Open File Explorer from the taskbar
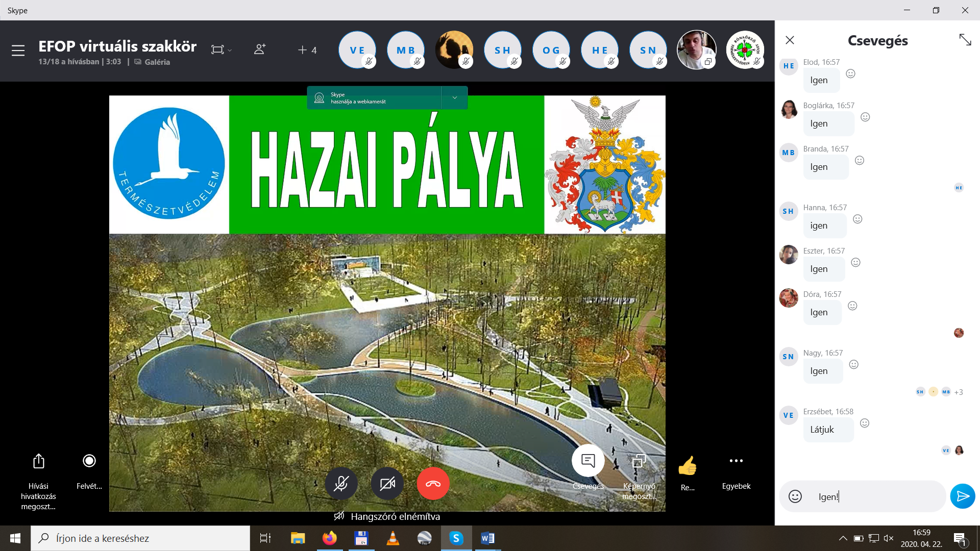Viewport: 980px width, 551px height. (298, 538)
